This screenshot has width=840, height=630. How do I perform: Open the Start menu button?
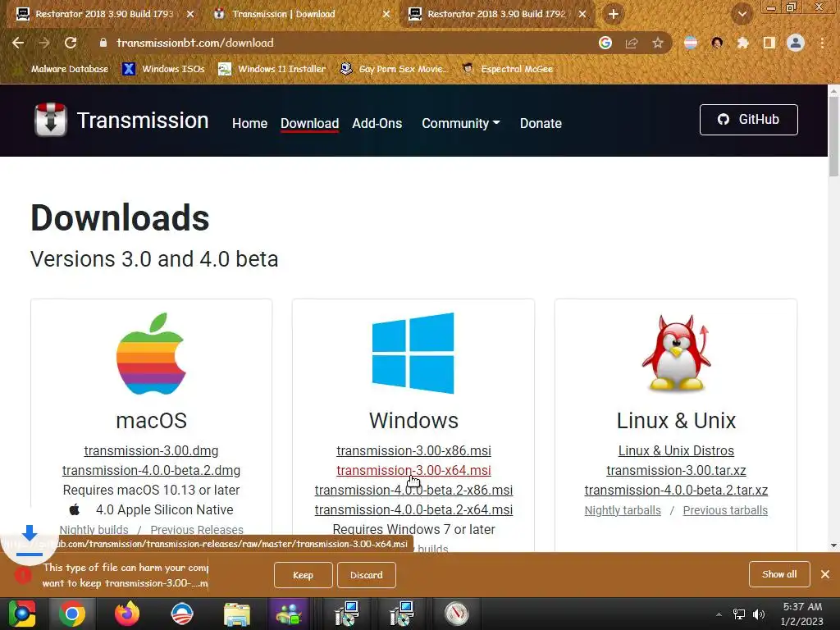pos(22,614)
